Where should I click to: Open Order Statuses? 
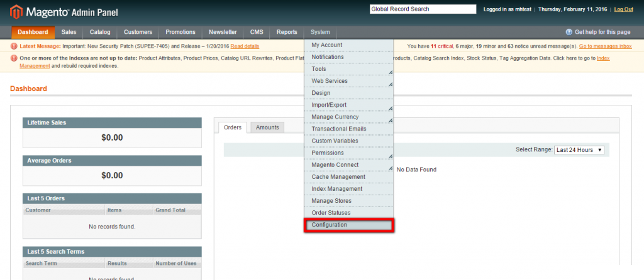(x=349, y=213)
